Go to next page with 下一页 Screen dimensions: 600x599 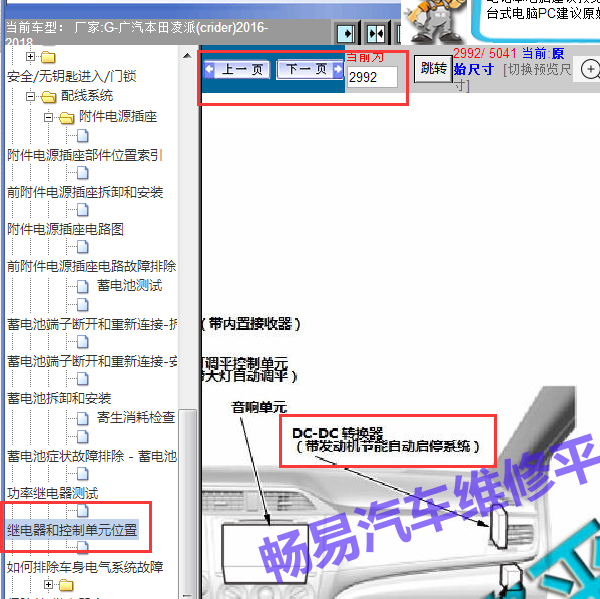[310, 70]
